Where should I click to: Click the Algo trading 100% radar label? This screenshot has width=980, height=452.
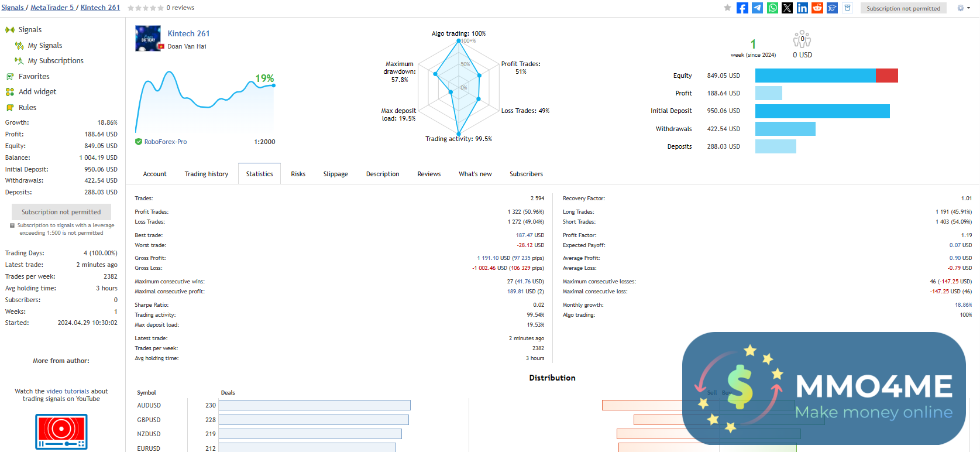[x=459, y=33]
